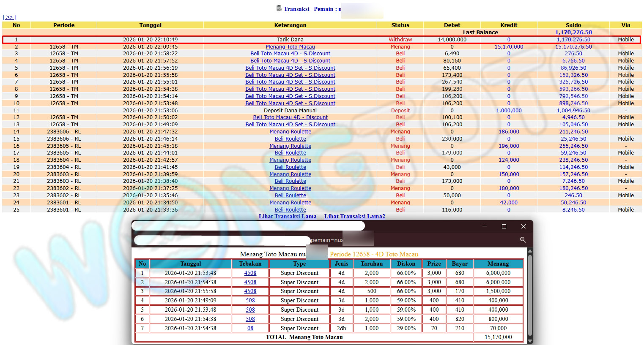Click the popup scrollbar down arrow
This screenshot has height=345, width=644.
530,340
